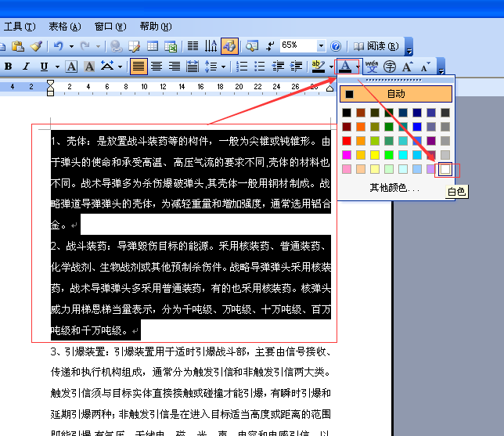Open the Microsoft Word Help icon
Screen dimensions: 504x436
(336, 46)
